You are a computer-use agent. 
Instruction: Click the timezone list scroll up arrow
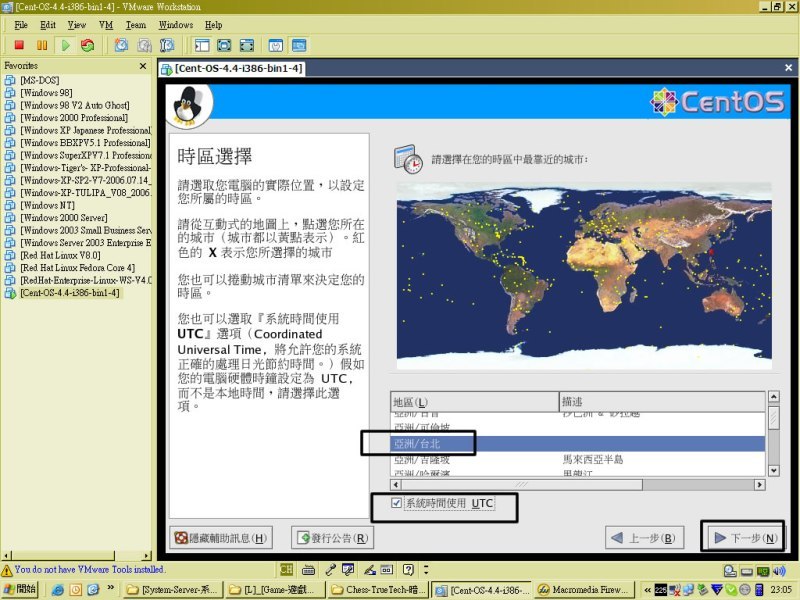774,397
